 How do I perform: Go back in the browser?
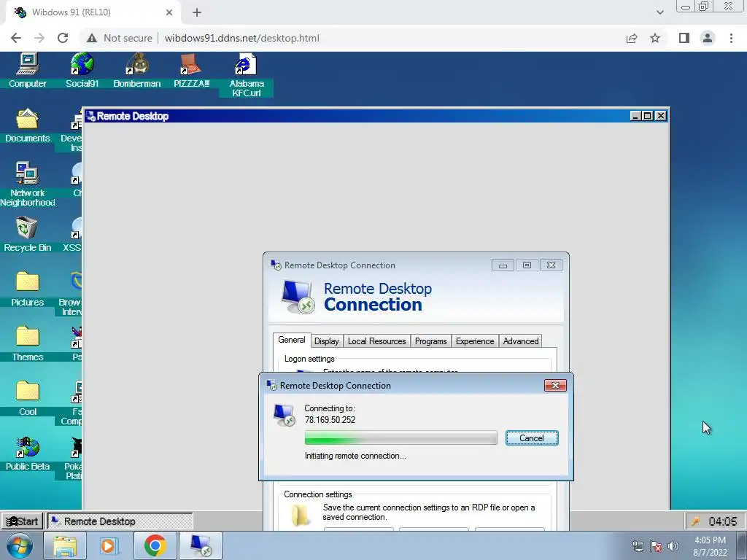[16, 38]
